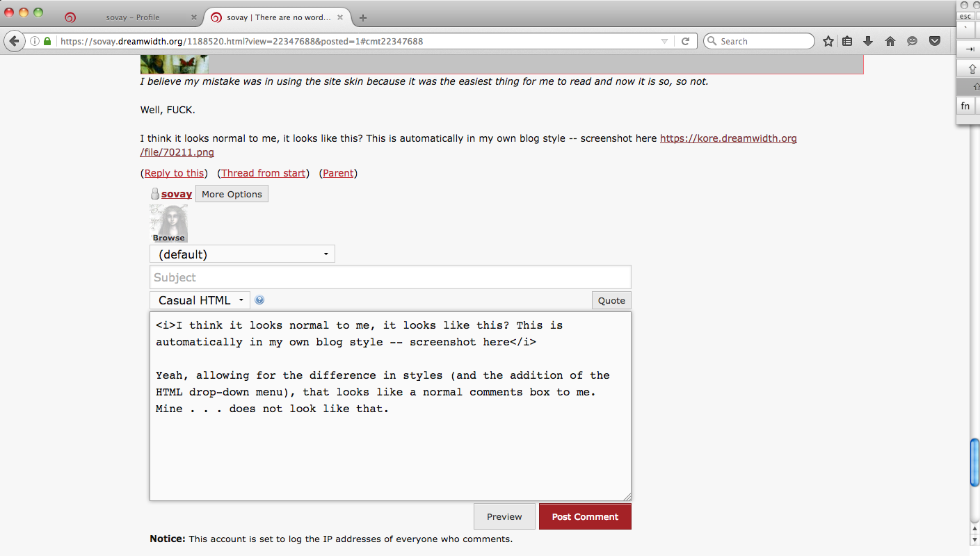
Task: Show site info via the green padlock icon
Action: [47, 42]
